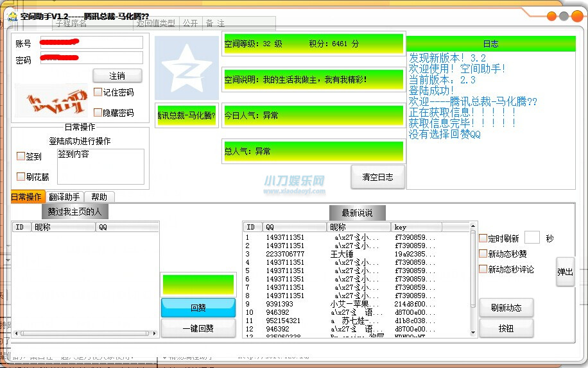Screen dimensions: 588x368
Task: Click the 密码 input field
Action: point(92,58)
